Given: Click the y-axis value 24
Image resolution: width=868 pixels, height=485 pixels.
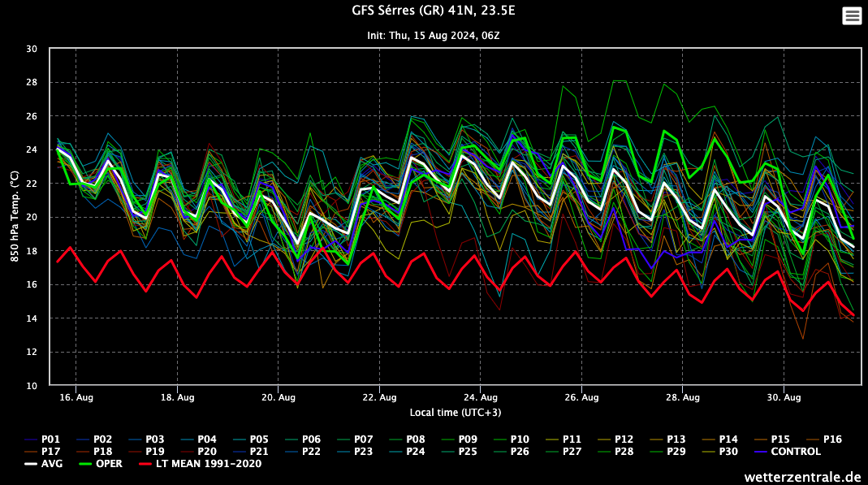Looking at the screenshot, I should [x=32, y=150].
